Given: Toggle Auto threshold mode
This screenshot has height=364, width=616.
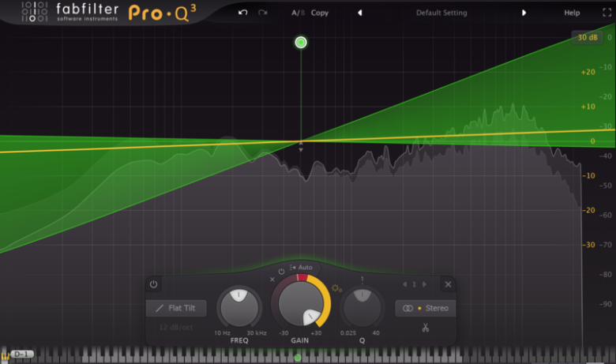Looking at the screenshot, I should click(x=302, y=268).
